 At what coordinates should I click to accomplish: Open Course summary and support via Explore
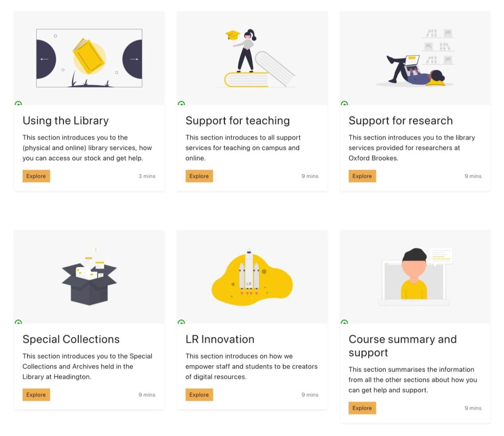tap(362, 408)
